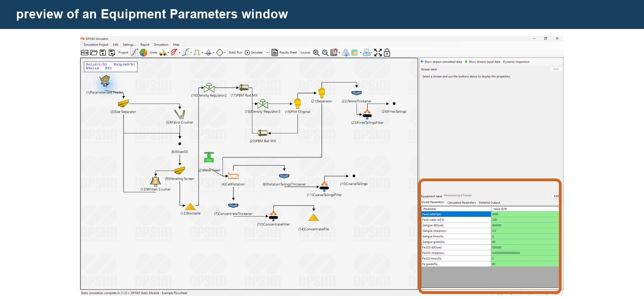Screen dimensions: 644x299
Task: Select the red curves units icon
Action: (175, 52)
